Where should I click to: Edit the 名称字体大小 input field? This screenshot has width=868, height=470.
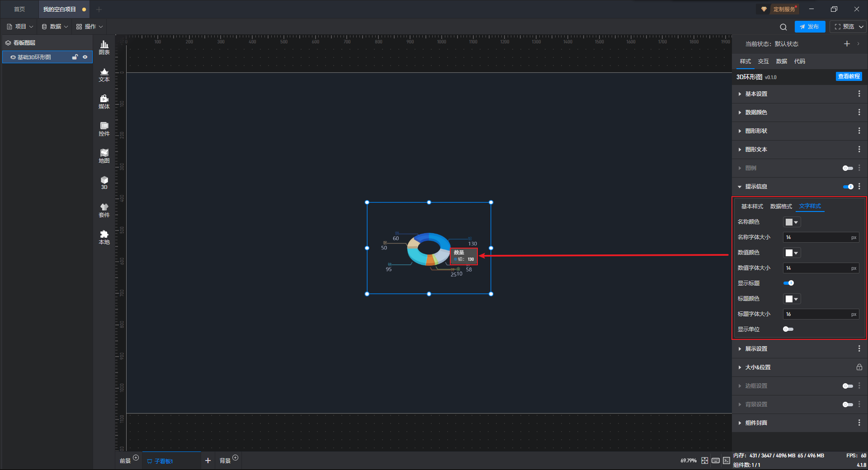821,237
